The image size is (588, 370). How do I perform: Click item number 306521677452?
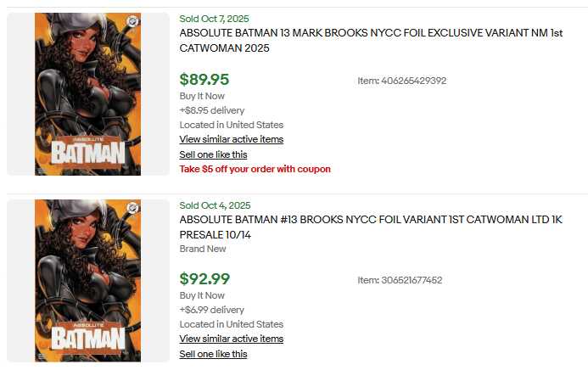(400, 280)
